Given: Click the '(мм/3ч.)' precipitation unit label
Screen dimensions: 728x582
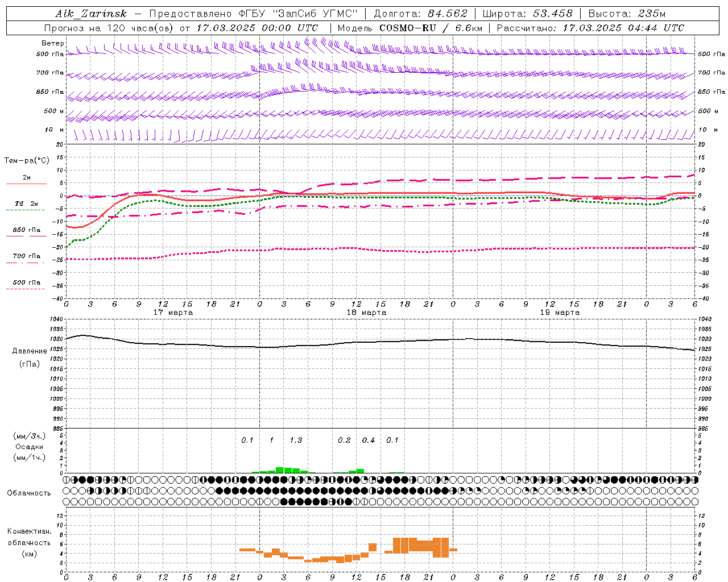Looking at the screenshot, I should [30, 436].
